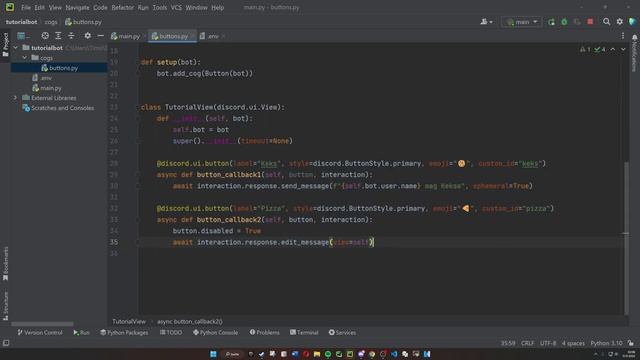
Task: Go to previous highlighted error arrow
Action: pos(613,49)
